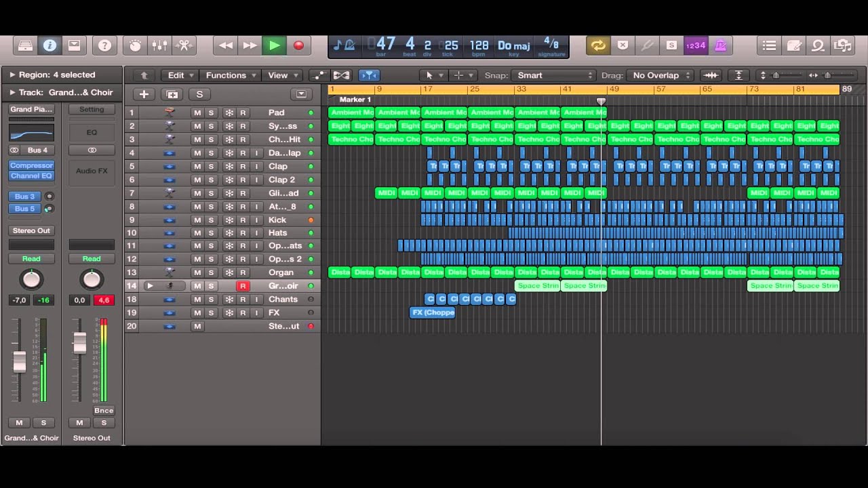Open the Functions menu

click(x=231, y=75)
